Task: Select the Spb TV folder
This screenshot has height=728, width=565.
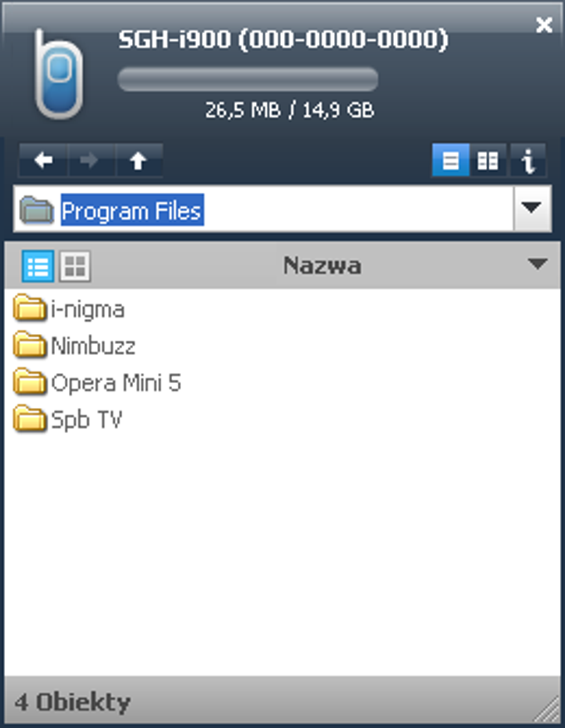Action: pyautogui.click(x=68, y=419)
